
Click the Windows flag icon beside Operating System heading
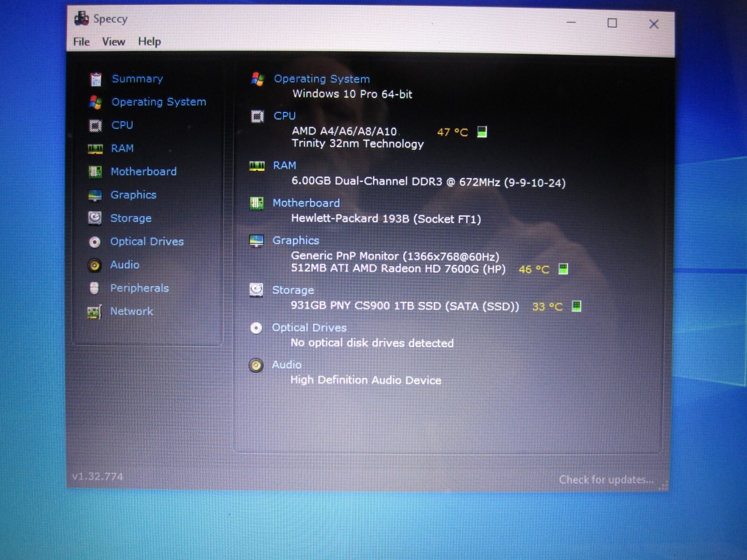click(258, 79)
